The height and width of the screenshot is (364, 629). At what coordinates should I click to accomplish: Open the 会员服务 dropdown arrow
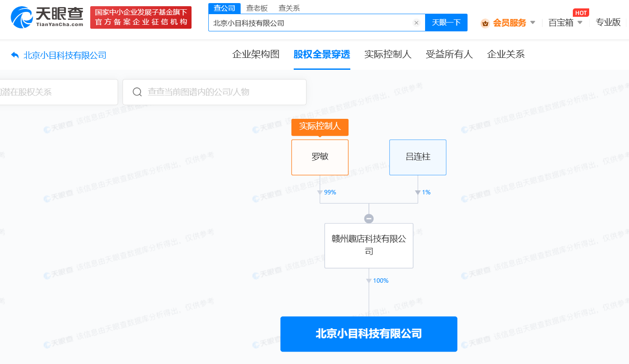(x=533, y=23)
